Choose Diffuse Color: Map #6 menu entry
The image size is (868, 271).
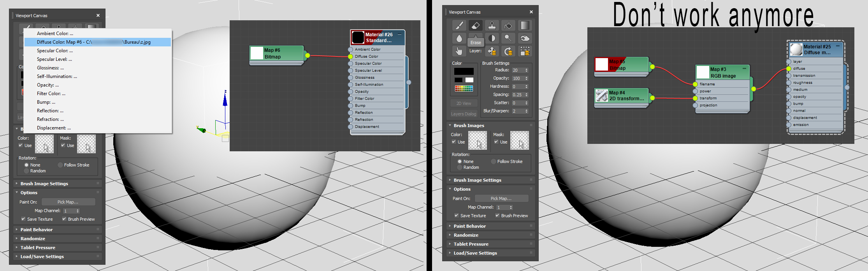pyautogui.click(x=98, y=42)
